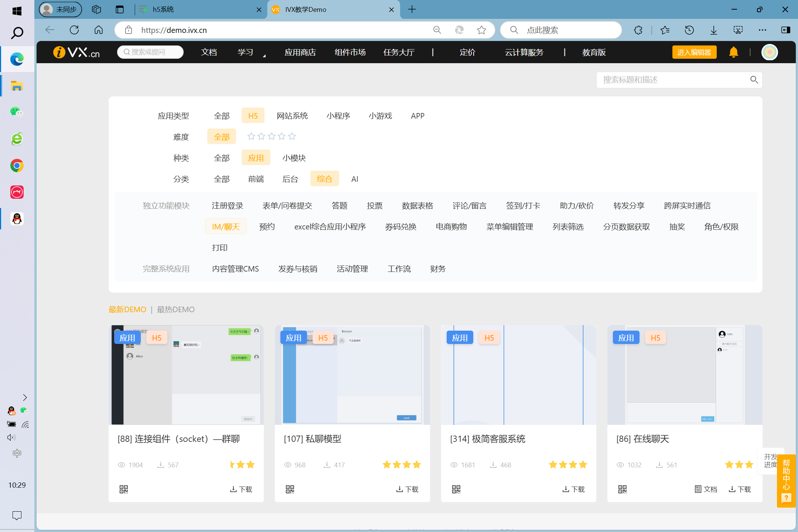Choose 后台 category filter
This screenshot has width=798, height=532.
[290, 179]
